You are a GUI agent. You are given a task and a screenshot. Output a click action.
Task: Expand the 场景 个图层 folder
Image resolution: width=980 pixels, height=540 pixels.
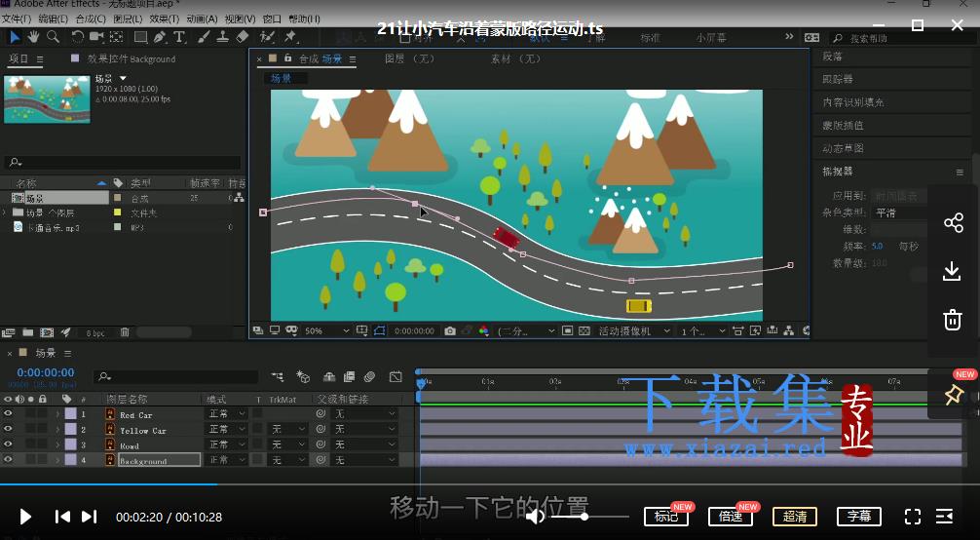pos(5,212)
